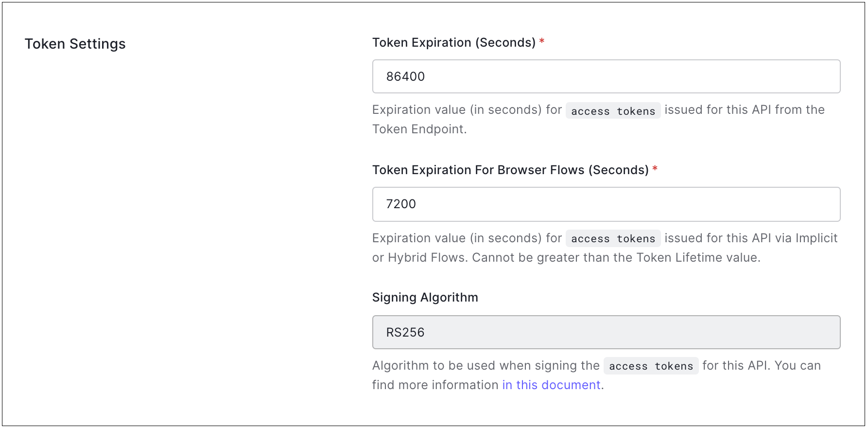Click the access tokens chip in Token Endpoint description
868x429 pixels.
(x=613, y=111)
